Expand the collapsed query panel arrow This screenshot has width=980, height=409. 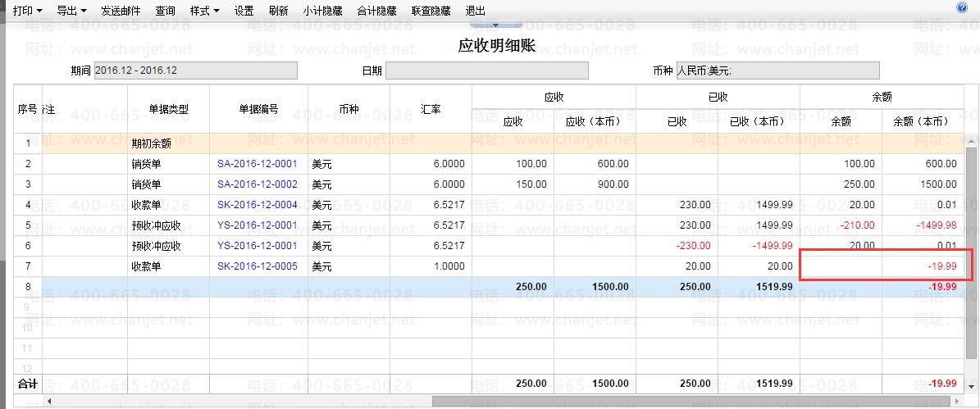point(495,25)
